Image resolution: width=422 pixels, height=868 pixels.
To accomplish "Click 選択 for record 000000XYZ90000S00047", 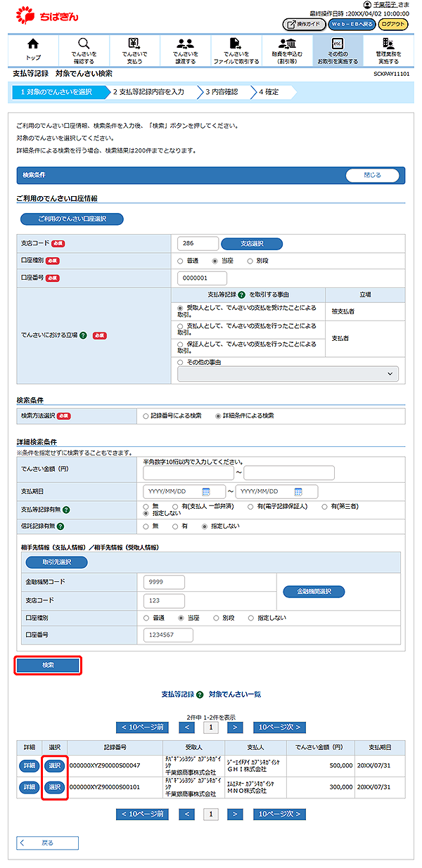I will 54,766.
